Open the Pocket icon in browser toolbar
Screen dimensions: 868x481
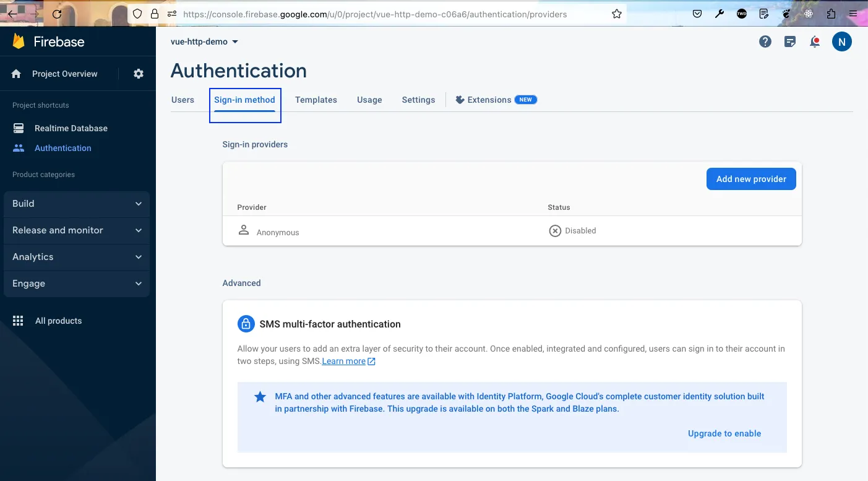(x=697, y=14)
